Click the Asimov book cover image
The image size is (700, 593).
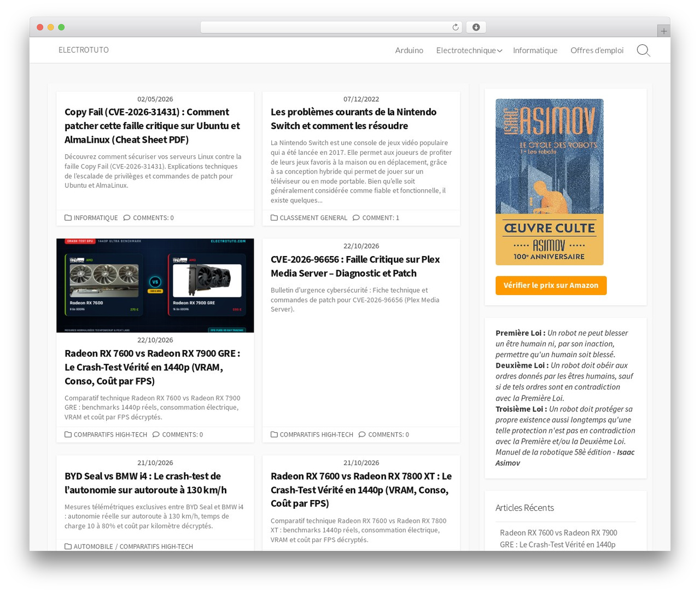coord(549,182)
